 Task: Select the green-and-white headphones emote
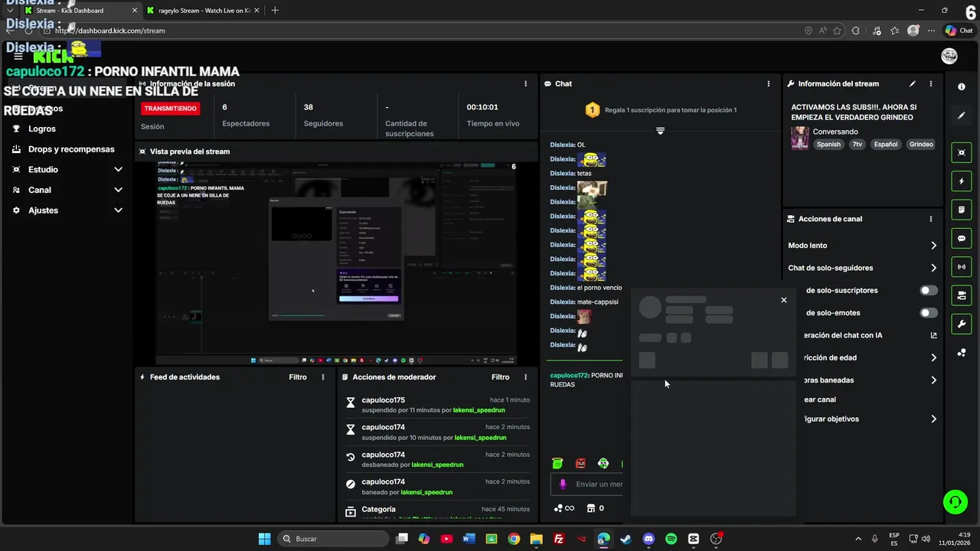(603, 463)
